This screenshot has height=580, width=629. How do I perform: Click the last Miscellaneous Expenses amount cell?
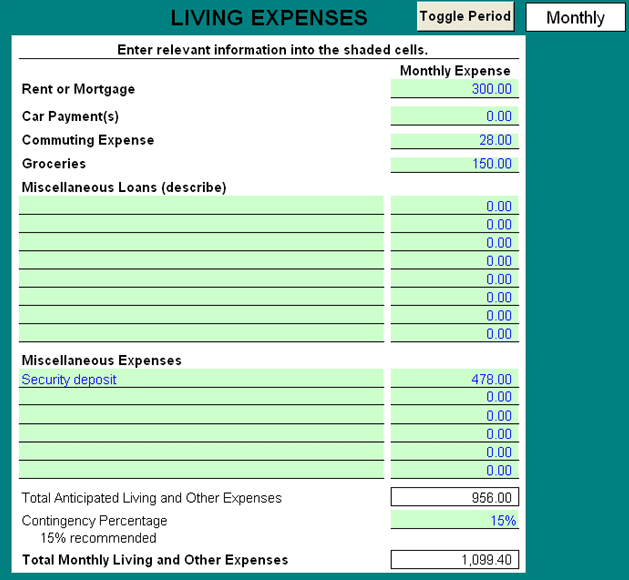pos(455,470)
